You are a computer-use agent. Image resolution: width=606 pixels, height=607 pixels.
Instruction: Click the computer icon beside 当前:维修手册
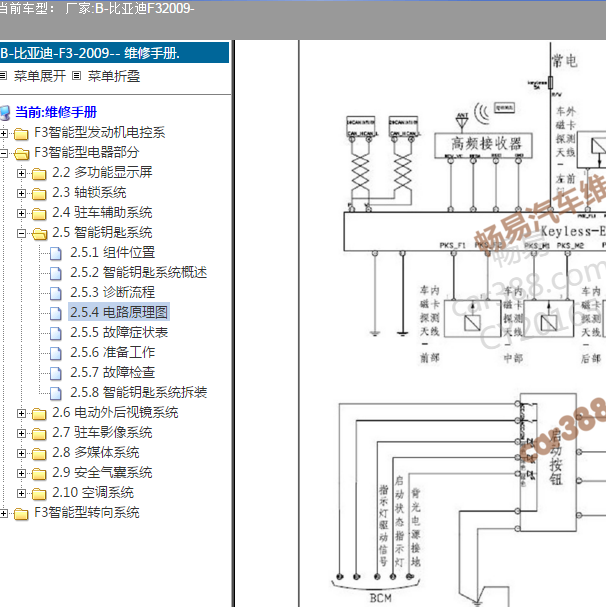[x=5, y=113]
